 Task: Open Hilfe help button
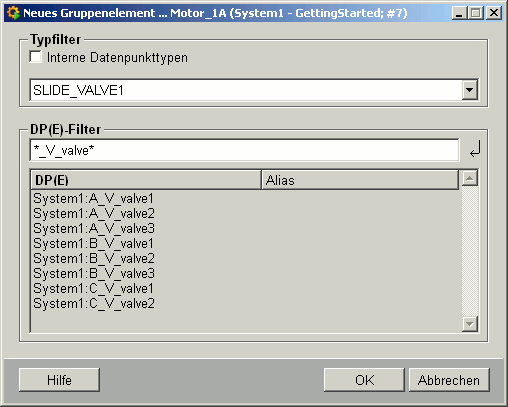pyautogui.click(x=59, y=380)
